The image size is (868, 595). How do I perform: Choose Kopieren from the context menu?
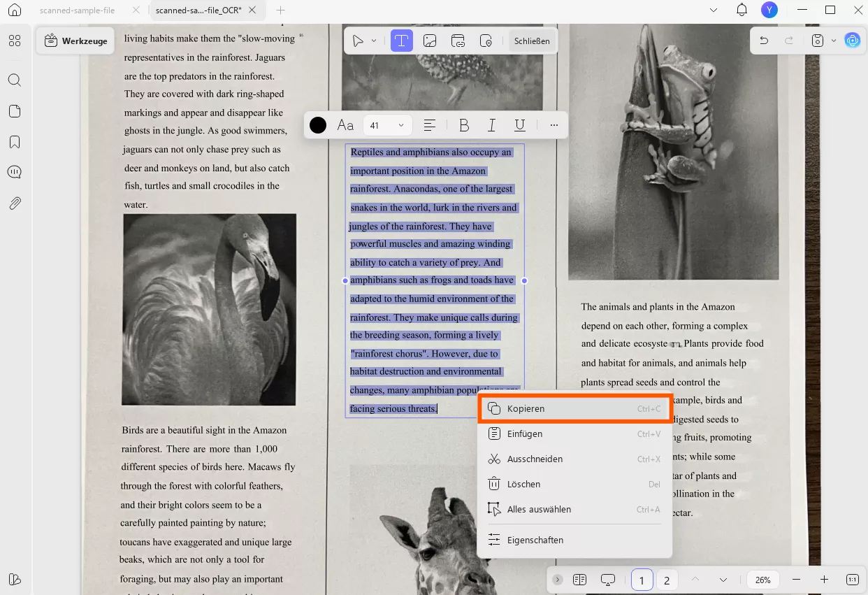[574, 408]
